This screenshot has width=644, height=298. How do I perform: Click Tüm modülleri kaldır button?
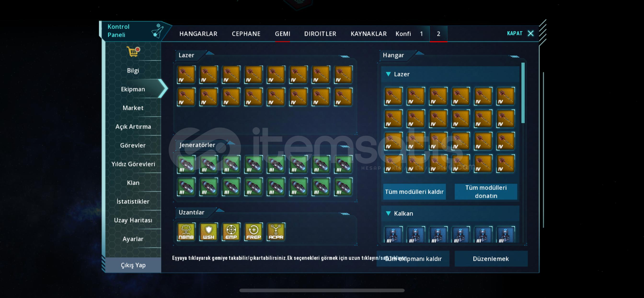(414, 192)
